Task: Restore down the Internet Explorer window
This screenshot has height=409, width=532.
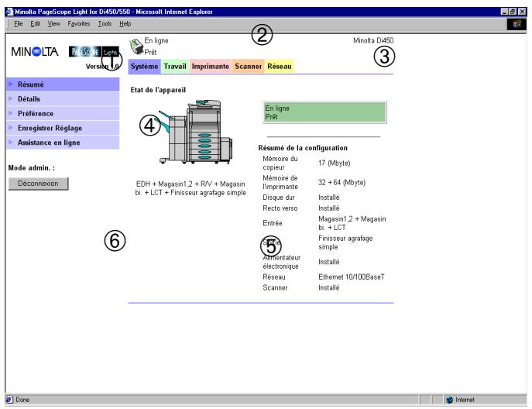Action: [x=513, y=12]
